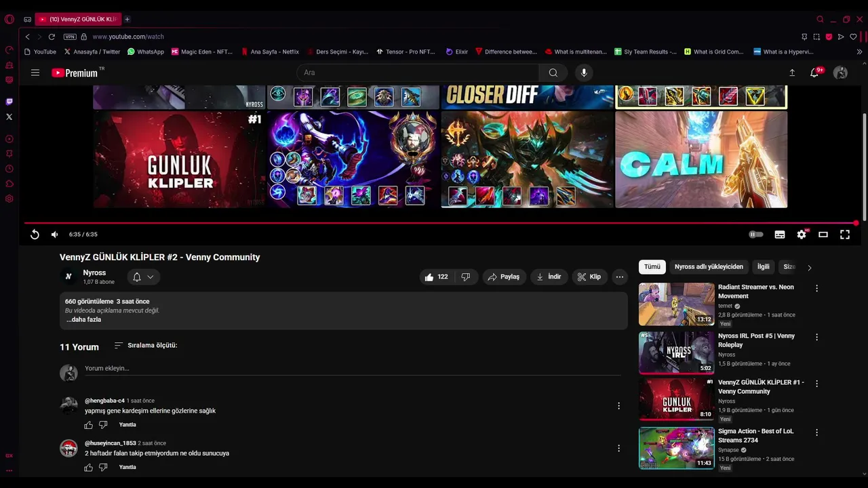Open Twitch panel in Opera sidebar
This screenshot has width=868, height=488.
[x=9, y=102]
